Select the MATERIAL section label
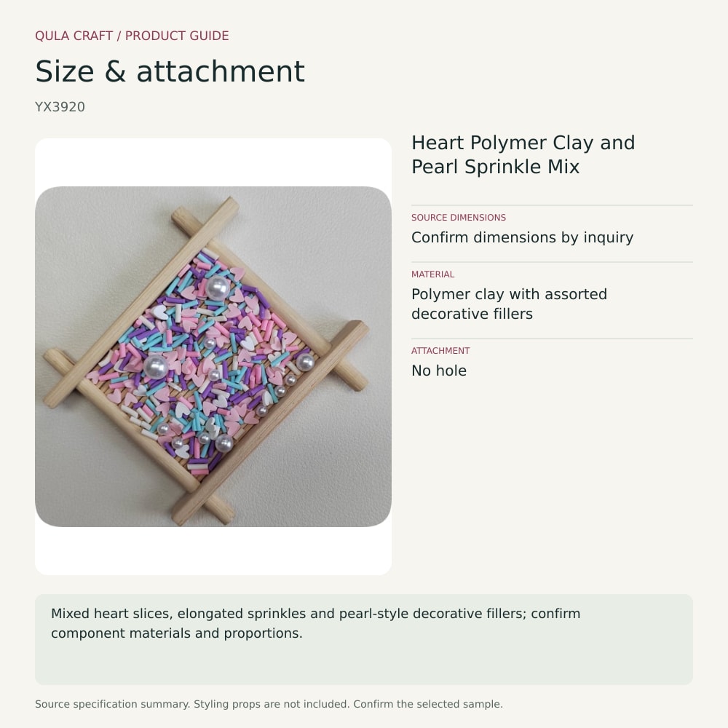This screenshot has height=728, width=728. pos(432,274)
